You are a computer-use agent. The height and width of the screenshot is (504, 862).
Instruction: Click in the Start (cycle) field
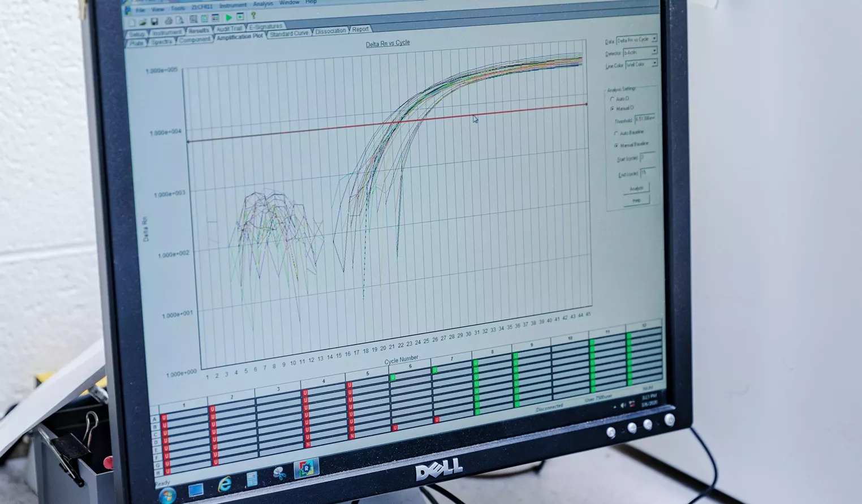pyautogui.click(x=646, y=157)
